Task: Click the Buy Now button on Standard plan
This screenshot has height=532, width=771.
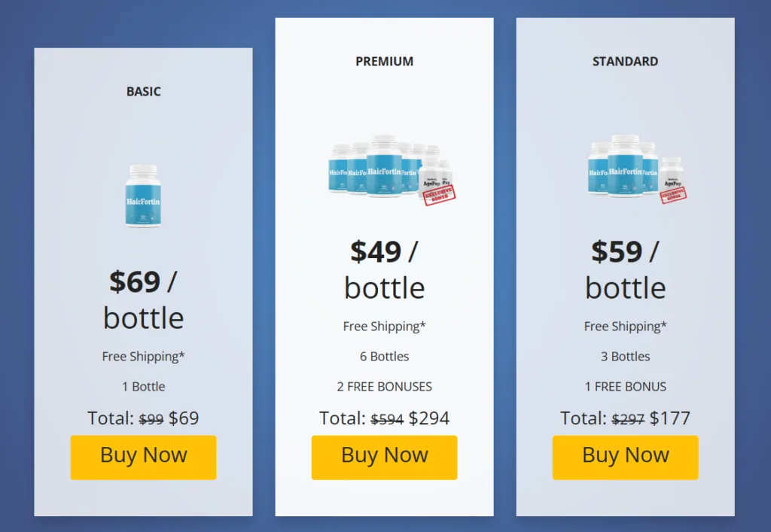Action: pos(625,455)
